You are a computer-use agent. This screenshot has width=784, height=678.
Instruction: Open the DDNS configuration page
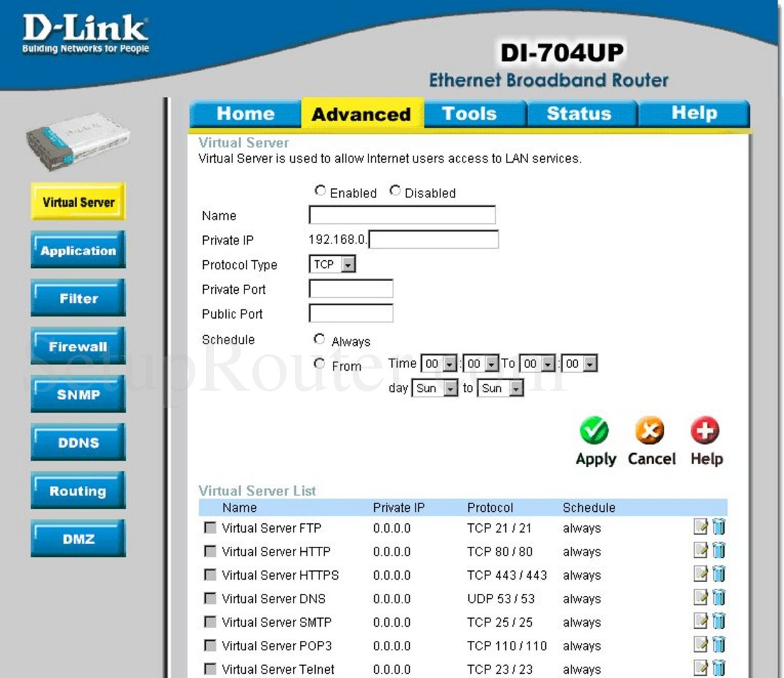[78, 442]
